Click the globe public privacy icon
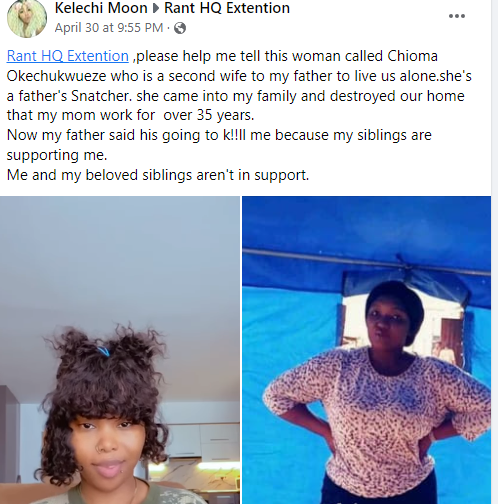498x504 pixels. coord(180,28)
